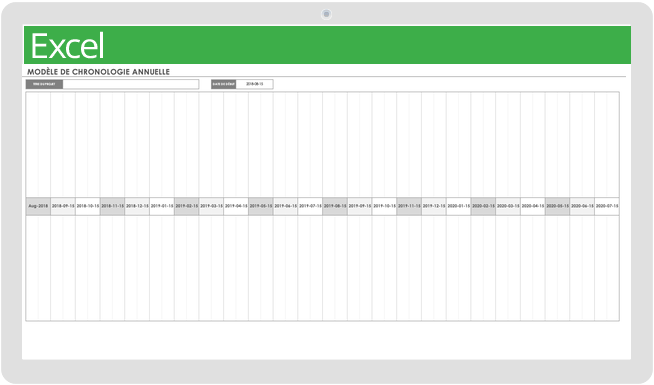
Task: Select the 2020-05-15 timeline cell
Action: pos(558,206)
